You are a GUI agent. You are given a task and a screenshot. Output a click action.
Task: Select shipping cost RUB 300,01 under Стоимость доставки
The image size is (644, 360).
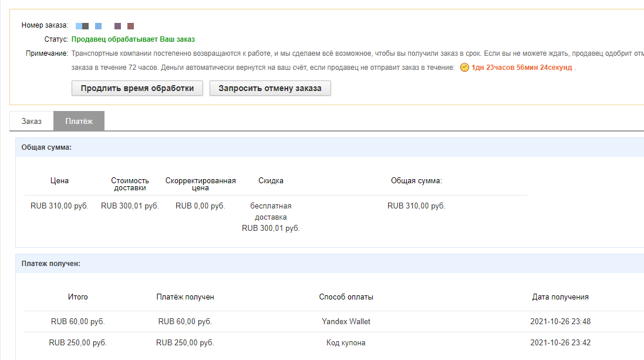pyautogui.click(x=130, y=206)
